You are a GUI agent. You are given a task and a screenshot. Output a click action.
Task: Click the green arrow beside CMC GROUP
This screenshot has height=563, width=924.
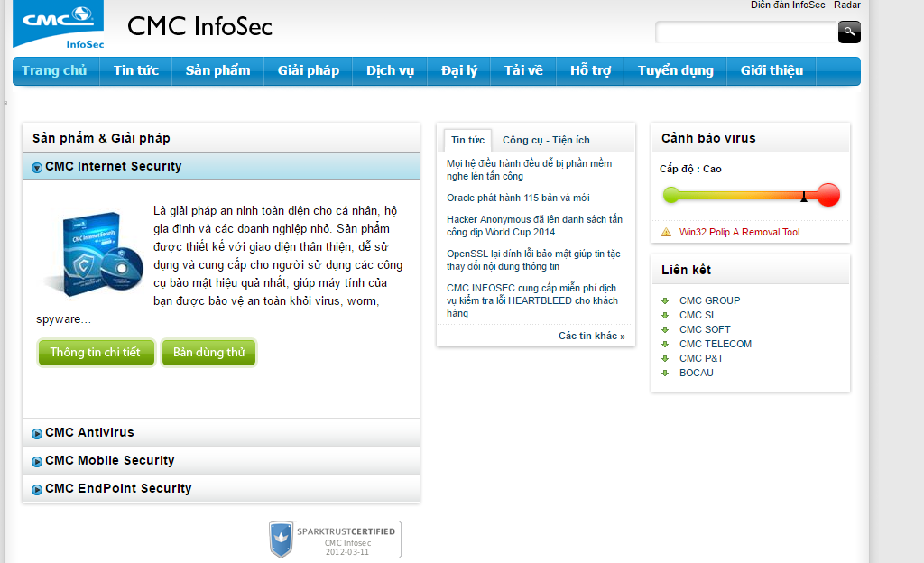665,301
